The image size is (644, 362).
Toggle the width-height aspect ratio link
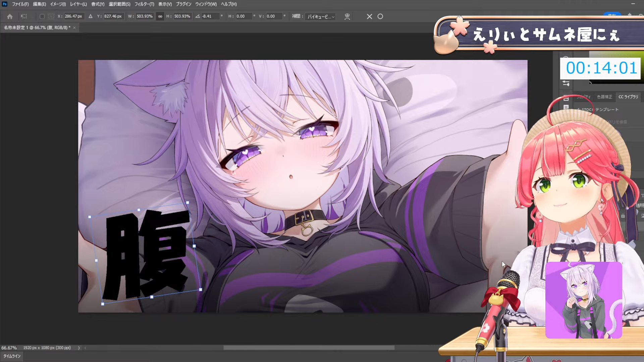pos(160,16)
